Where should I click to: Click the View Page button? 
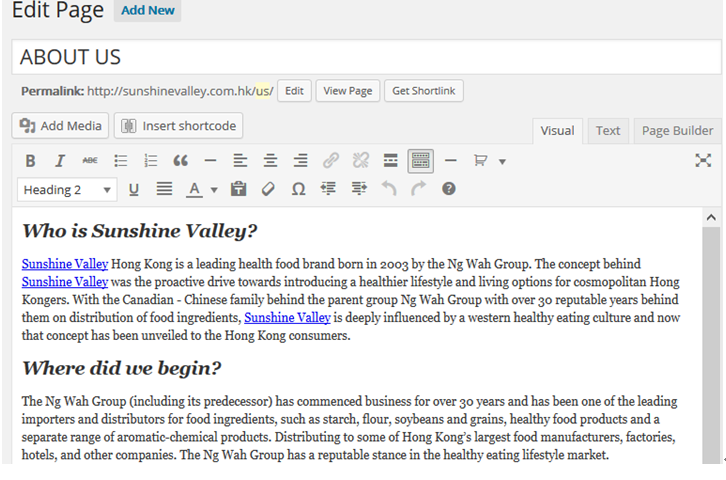click(348, 91)
